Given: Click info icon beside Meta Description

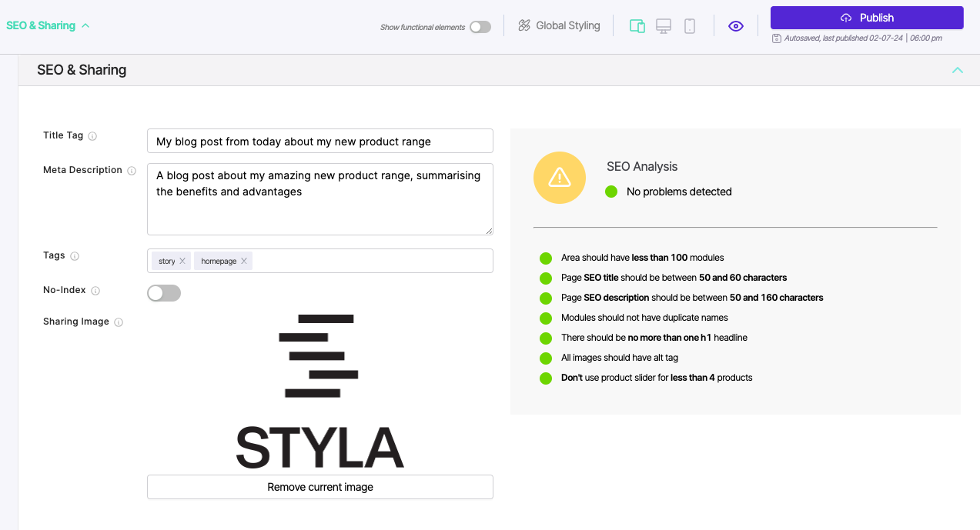Looking at the screenshot, I should [x=132, y=171].
